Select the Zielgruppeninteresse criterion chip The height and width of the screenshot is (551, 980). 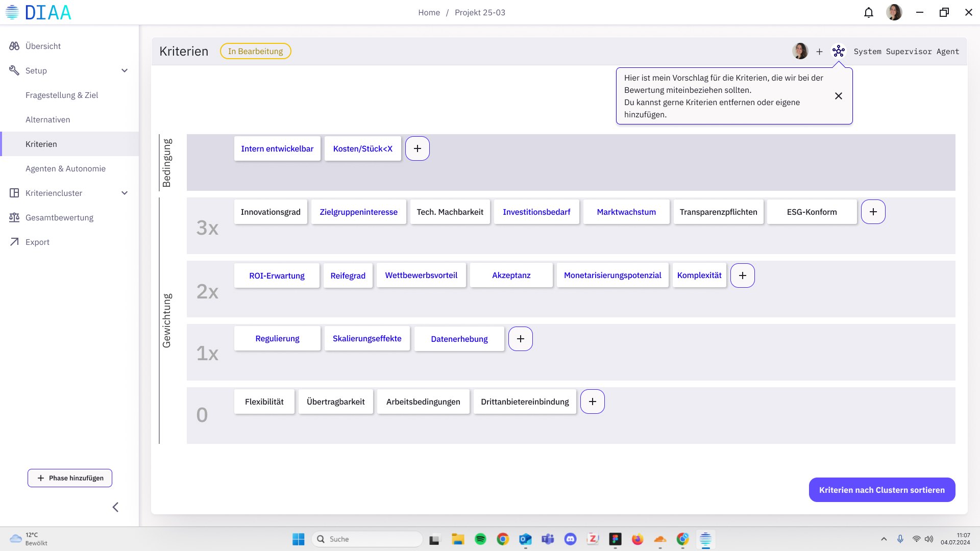pyautogui.click(x=358, y=212)
